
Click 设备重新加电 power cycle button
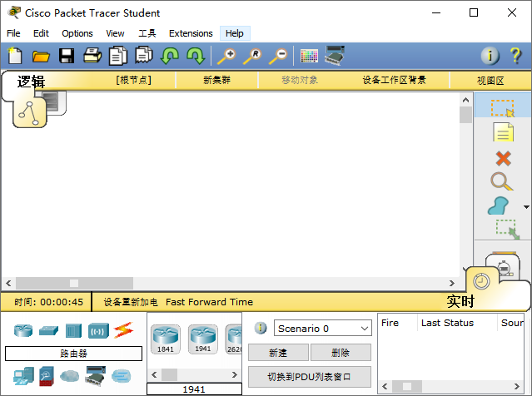click(x=131, y=302)
